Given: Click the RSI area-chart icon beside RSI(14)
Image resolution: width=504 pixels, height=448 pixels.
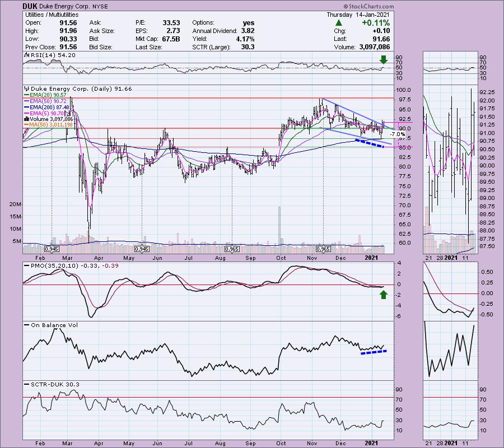Looking at the screenshot, I should 27,55.
